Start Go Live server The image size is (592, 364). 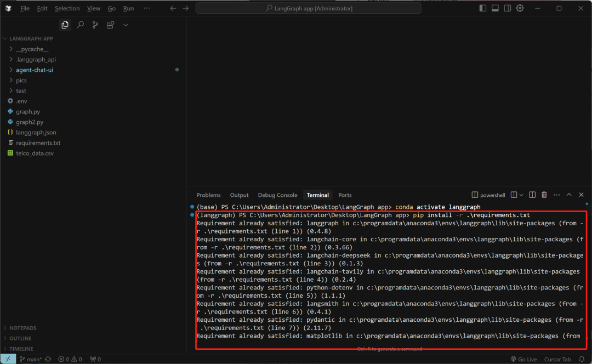tap(523, 359)
